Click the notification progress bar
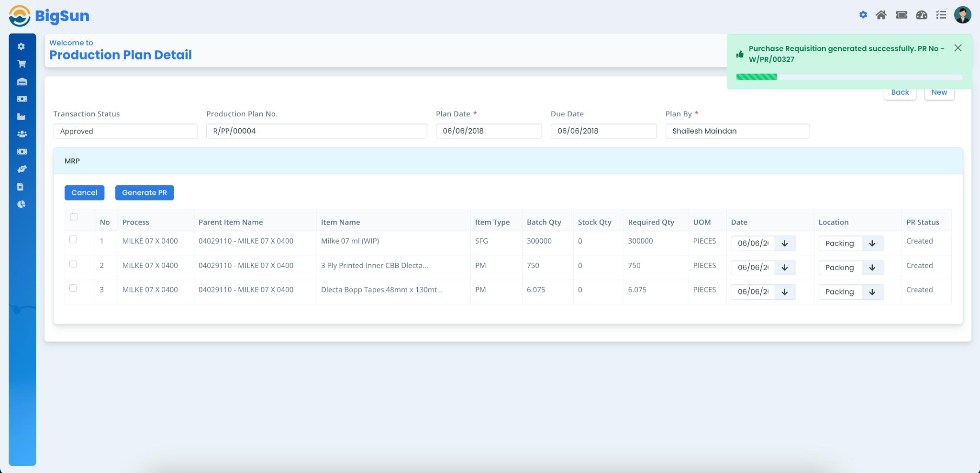The image size is (980, 473). click(x=849, y=77)
